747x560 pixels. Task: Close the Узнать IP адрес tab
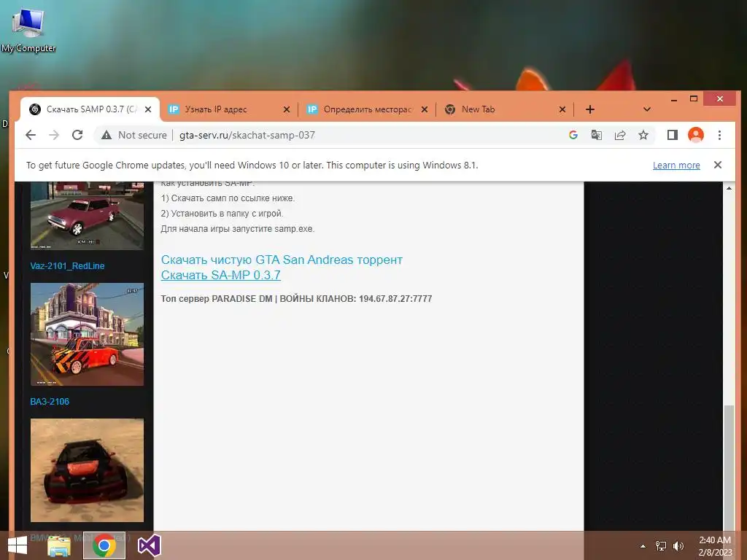(x=286, y=109)
